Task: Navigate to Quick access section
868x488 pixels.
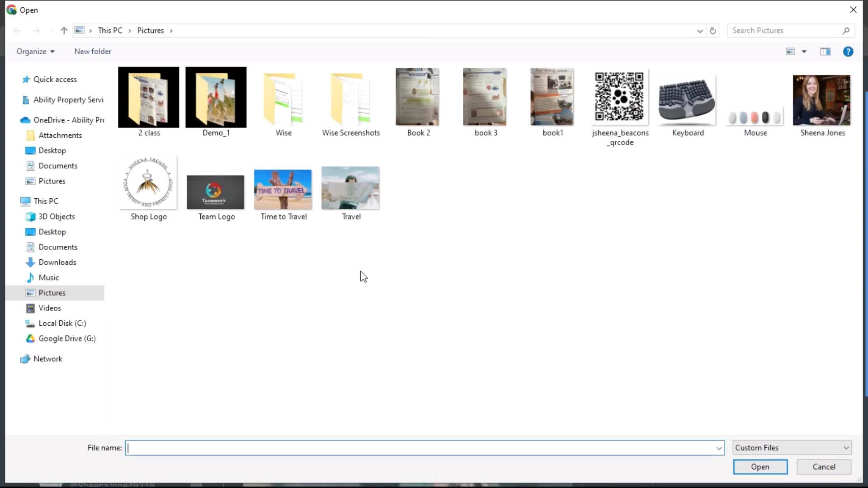Action: (55, 79)
